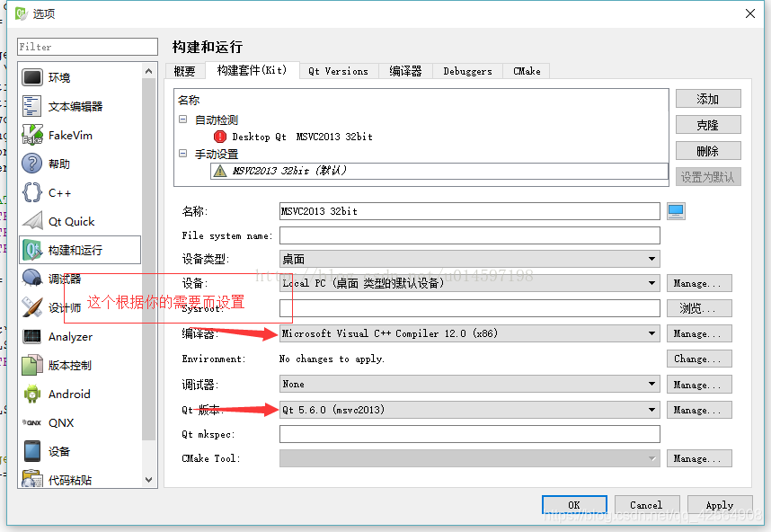The height and width of the screenshot is (532, 771).
Task: Select the MSVC2013 32bit (默认) kit
Action: pos(439,171)
